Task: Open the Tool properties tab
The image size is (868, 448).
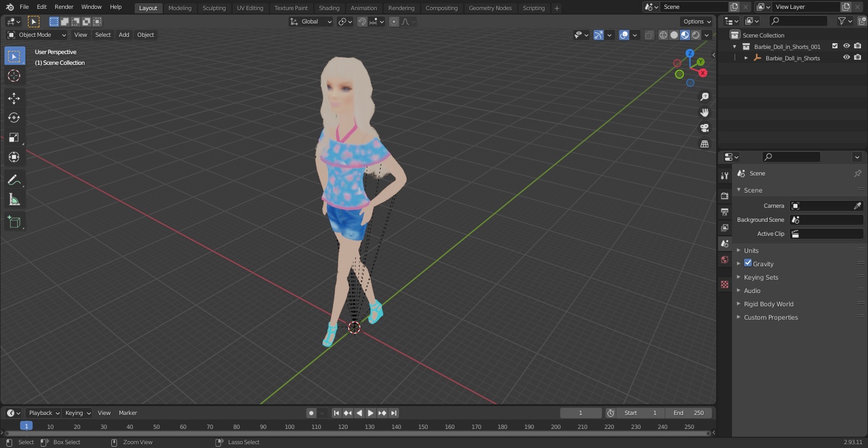Action: tap(724, 175)
